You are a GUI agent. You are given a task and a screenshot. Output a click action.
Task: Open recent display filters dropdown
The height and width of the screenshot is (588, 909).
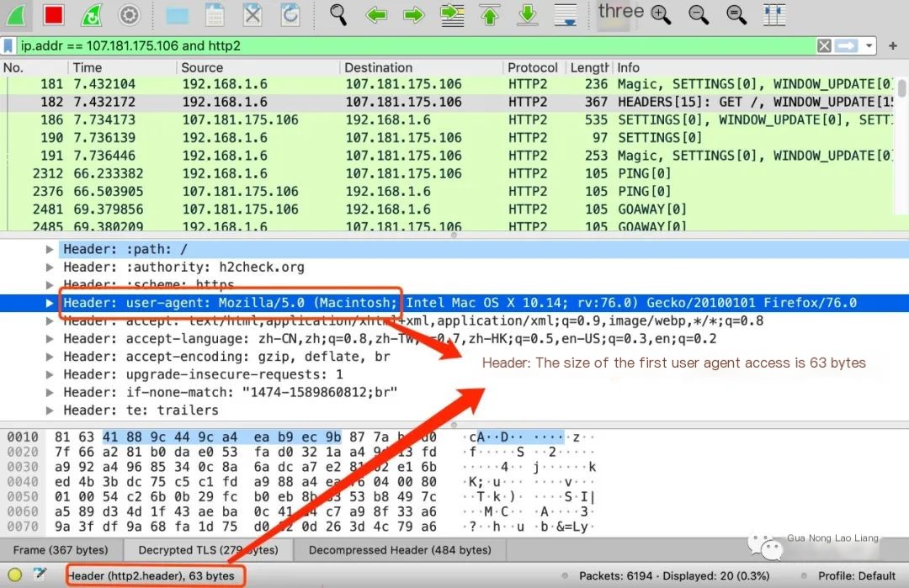(x=869, y=45)
